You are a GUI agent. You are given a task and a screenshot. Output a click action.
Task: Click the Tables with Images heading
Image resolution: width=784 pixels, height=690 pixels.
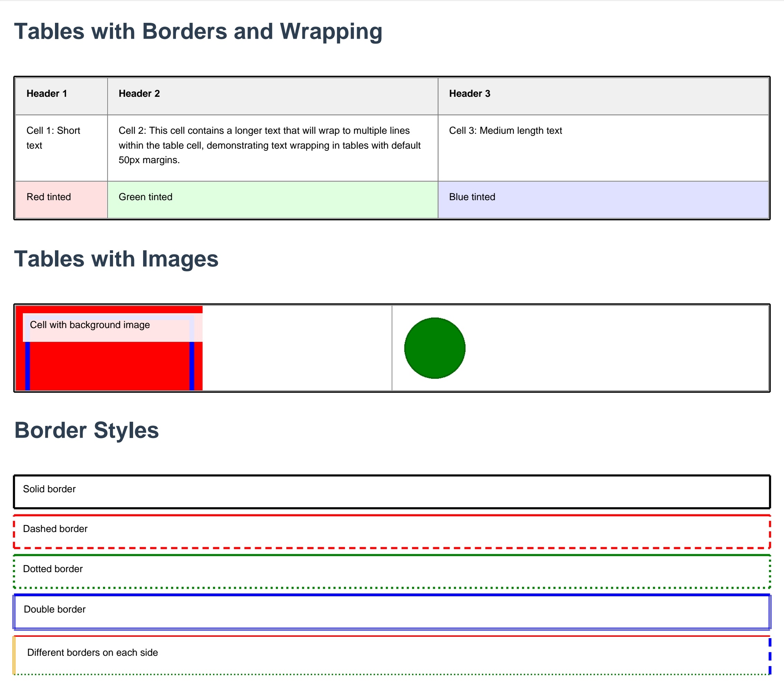click(116, 259)
